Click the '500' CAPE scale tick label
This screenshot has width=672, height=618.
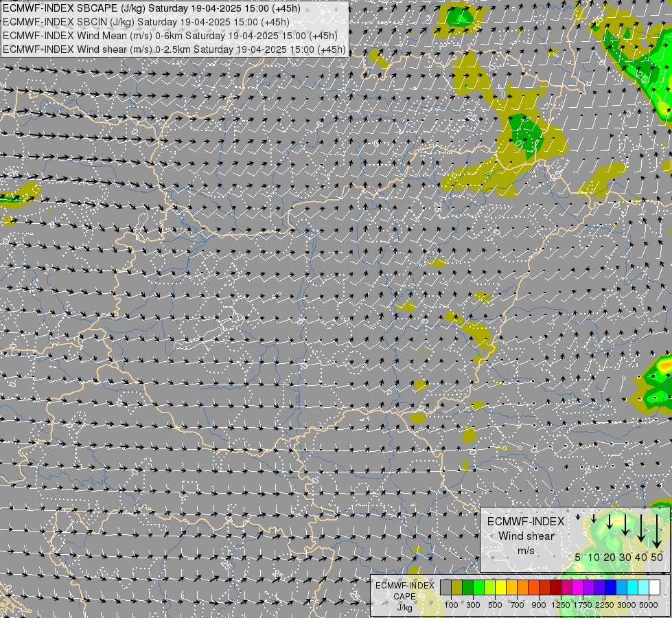[496, 605]
